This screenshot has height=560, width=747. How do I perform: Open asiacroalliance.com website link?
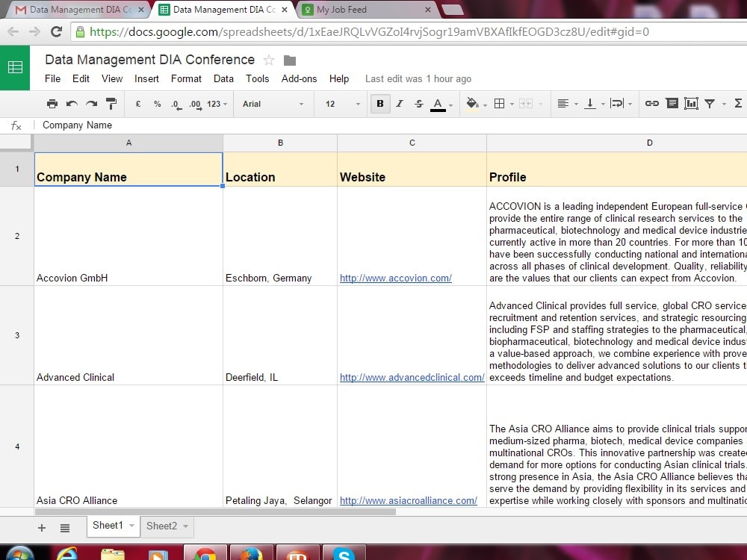point(409,500)
